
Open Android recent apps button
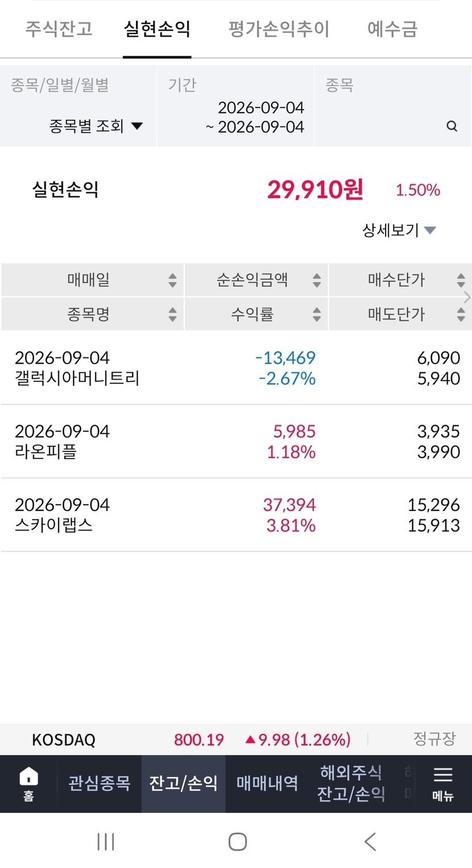[106, 841]
